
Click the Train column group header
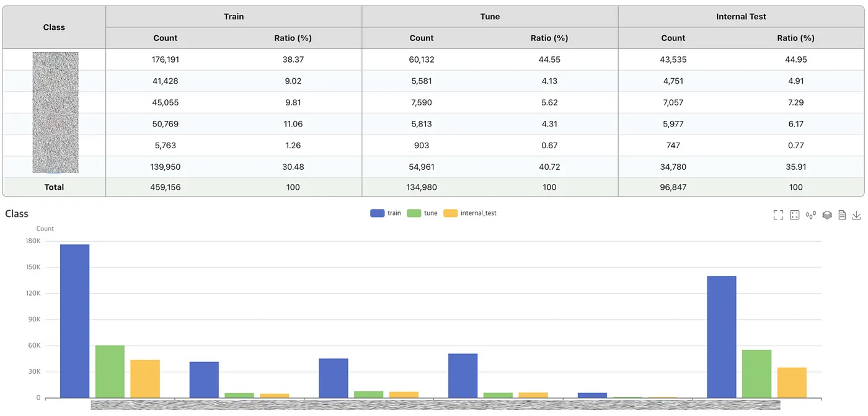click(234, 17)
